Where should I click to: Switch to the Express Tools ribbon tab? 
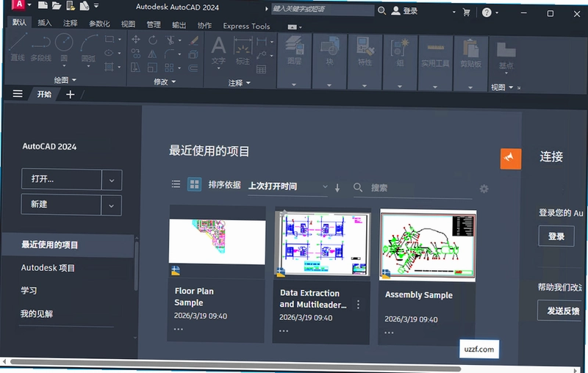(x=246, y=26)
